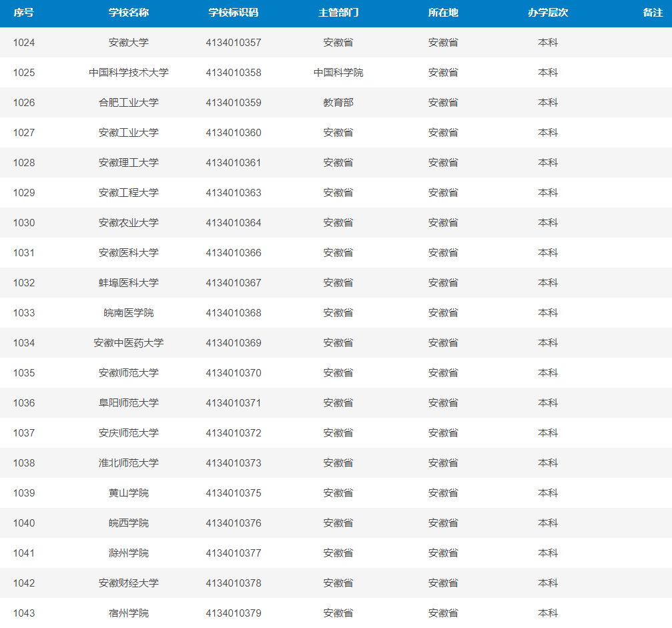Click identifier code 4134010378
Image resolution: width=672 pixels, height=628 pixels.
pos(234,583)
